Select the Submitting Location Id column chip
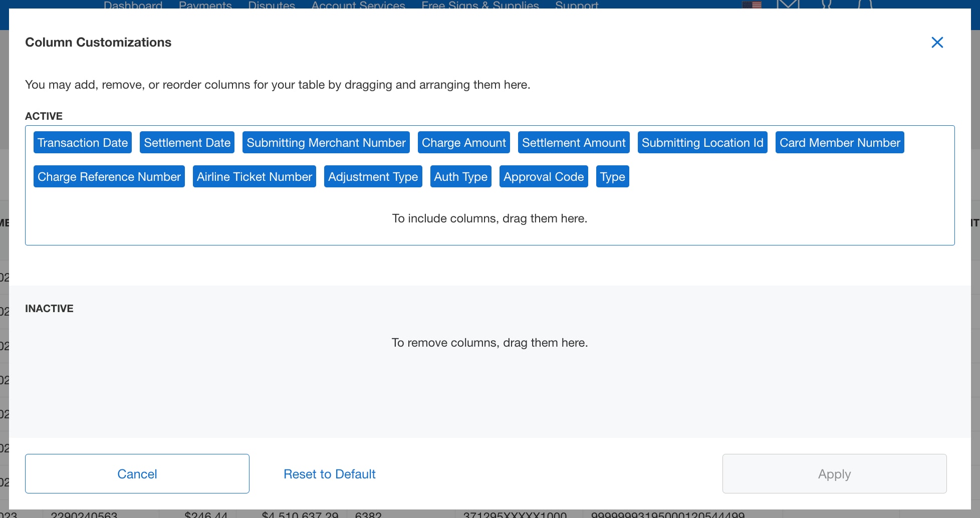The image size is (980, 518). [702, 142]
